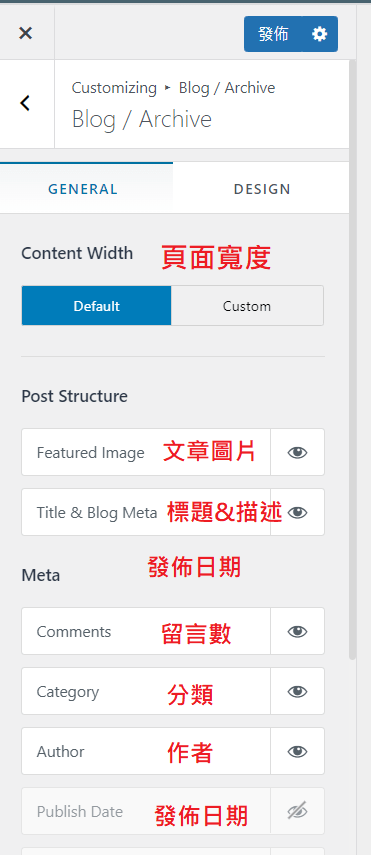The height and width of the screenshot is (855, 371).
Task: Toggle Title & Blog Meta visibility eye
Action: 297,513
